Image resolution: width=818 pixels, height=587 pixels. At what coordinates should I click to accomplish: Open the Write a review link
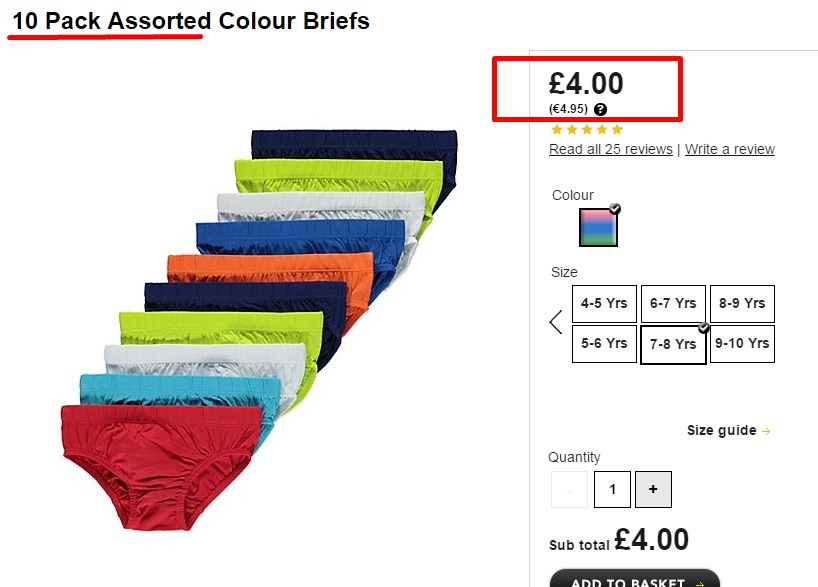(729, 149)
